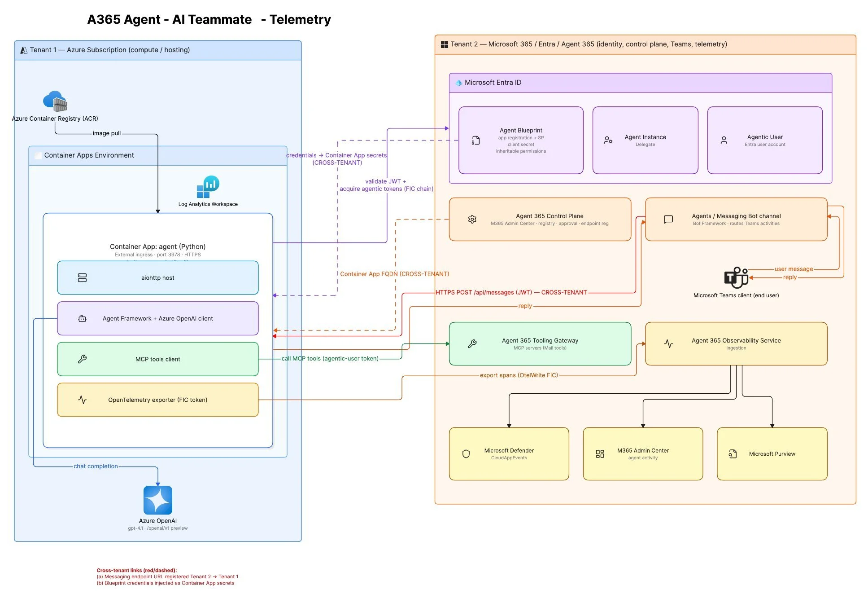Click the 'Container Apps Environment' label

(89, 155)
